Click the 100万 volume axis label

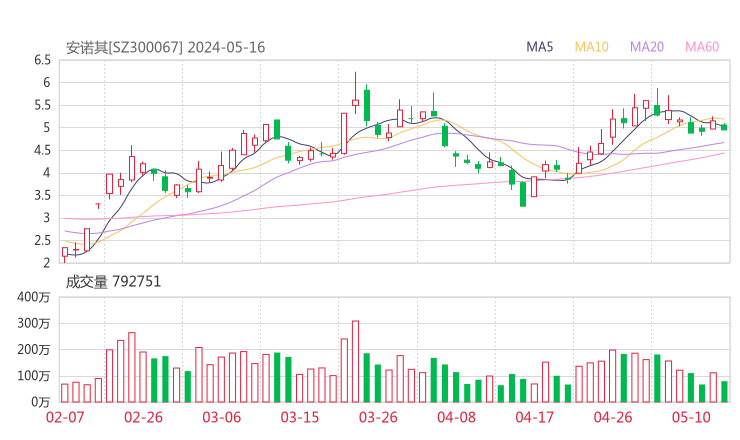(34, 376)
